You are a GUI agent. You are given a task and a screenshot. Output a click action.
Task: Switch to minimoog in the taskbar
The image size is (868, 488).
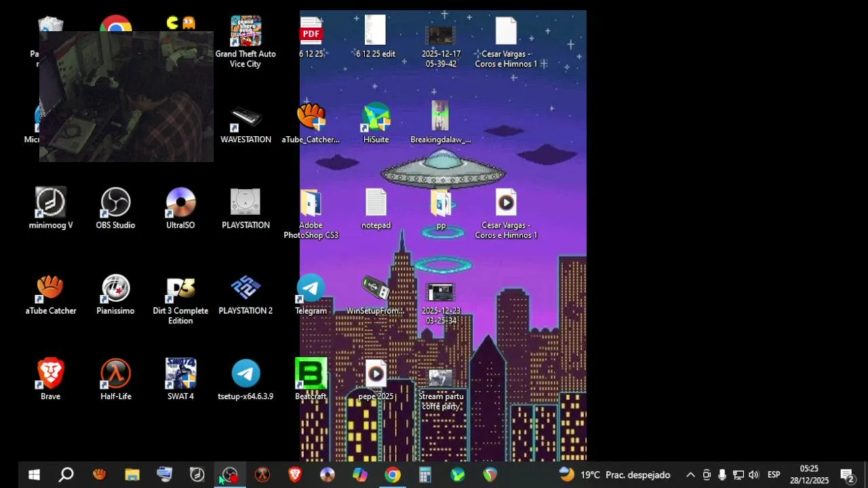click(x=197, y=475)
